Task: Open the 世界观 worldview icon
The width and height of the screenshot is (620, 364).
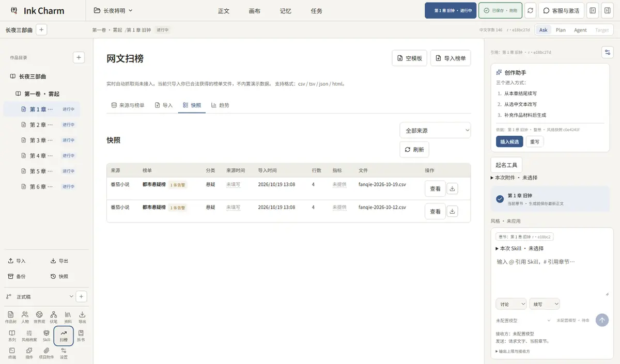Action: (x=39, y=317)
